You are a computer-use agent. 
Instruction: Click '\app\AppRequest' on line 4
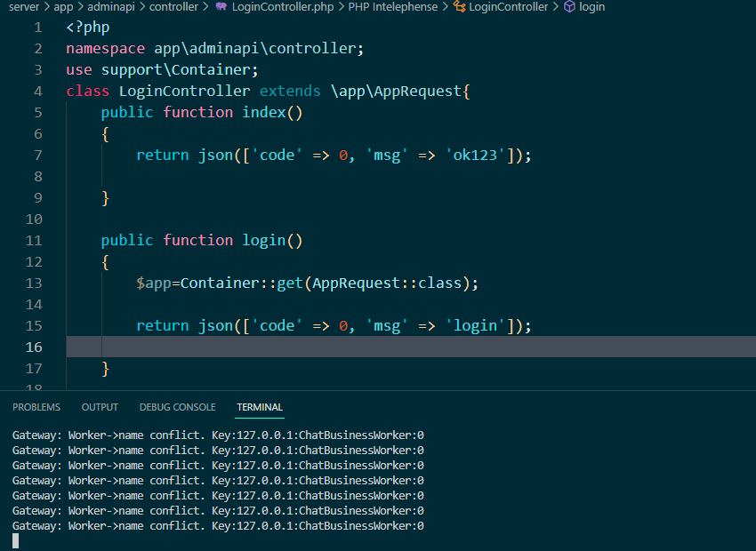[396, 91]
